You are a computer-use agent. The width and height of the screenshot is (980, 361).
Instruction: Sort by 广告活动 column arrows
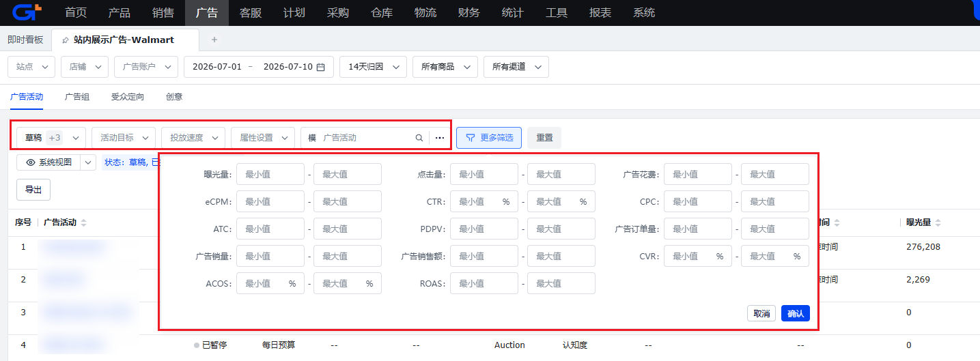[83, 222]
